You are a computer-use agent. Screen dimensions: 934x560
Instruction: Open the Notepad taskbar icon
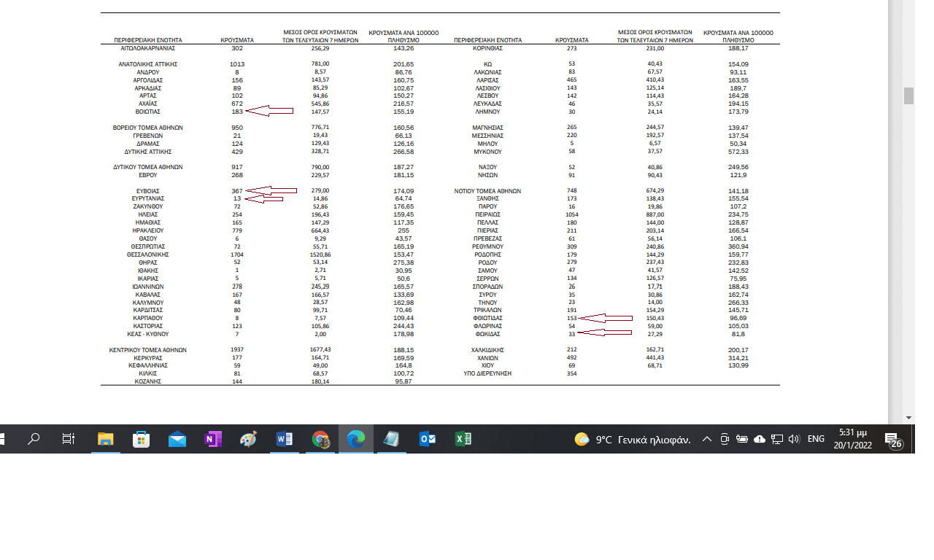point(392,439)
